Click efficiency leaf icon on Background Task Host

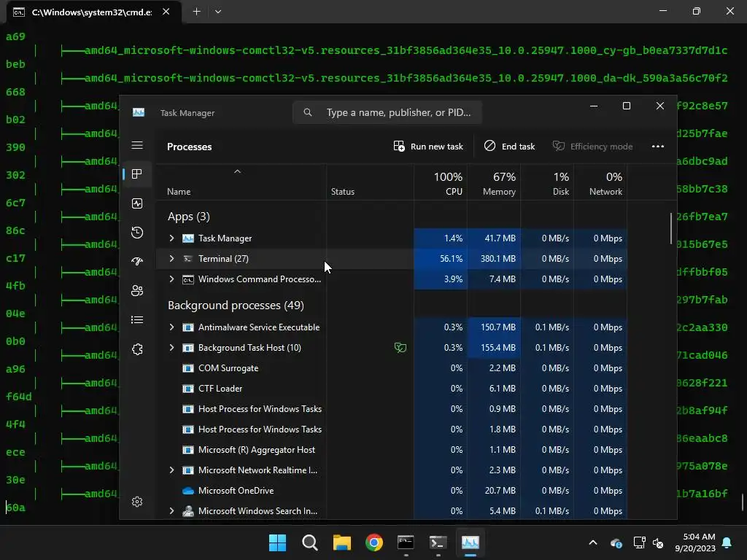(x=400, y=348)
